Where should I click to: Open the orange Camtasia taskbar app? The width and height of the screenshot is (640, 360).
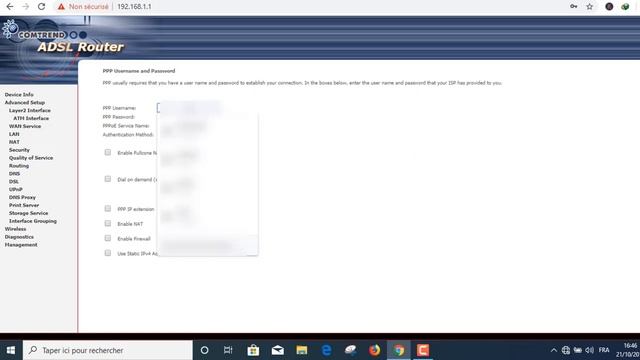(423, 350)
